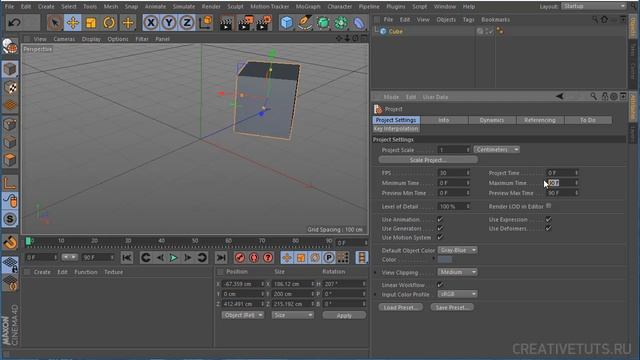The height and width of the screenshot is (360, 640).
Task: Open Default Object Color dropdown
Action: point(458,250)
